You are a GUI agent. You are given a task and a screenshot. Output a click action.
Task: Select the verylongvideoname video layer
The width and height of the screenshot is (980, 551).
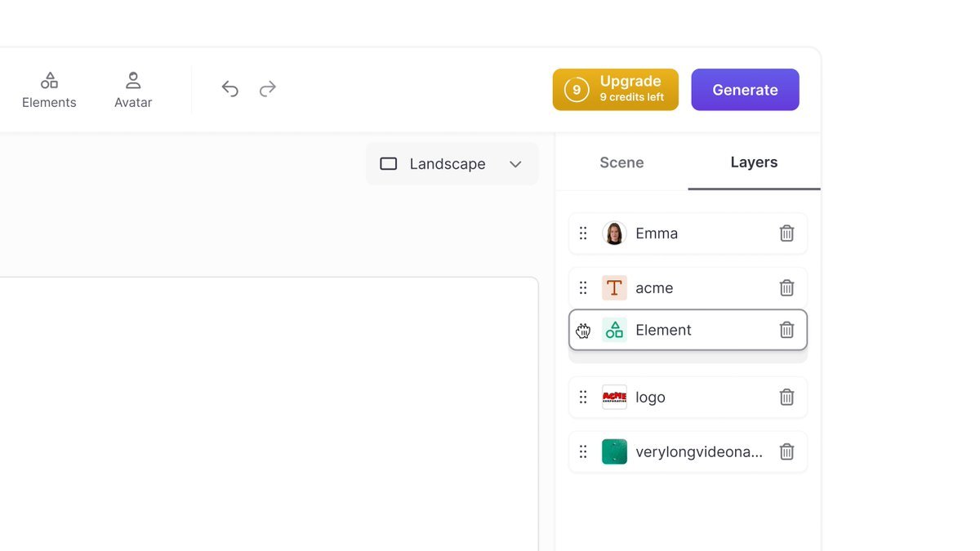pyautogui.click(x=698, y=451)
